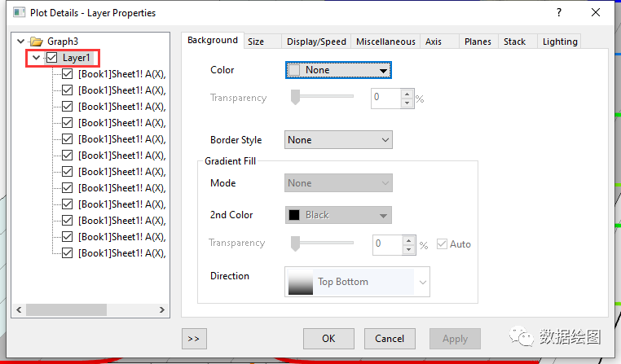621x364 pixels.
Task: Click the gradient transparency value field
Action: (x=387, y=244)
